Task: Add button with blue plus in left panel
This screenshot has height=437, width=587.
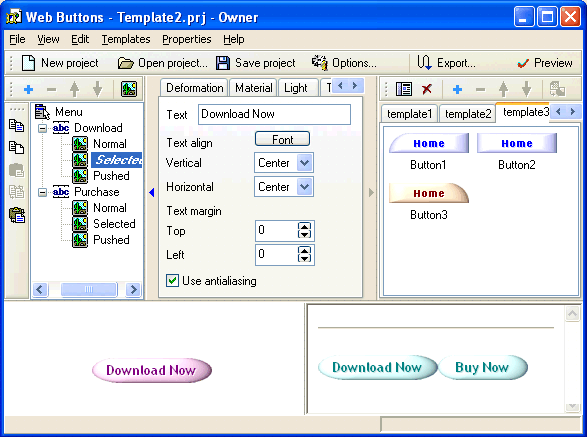Action: click(x=28, y=89)
